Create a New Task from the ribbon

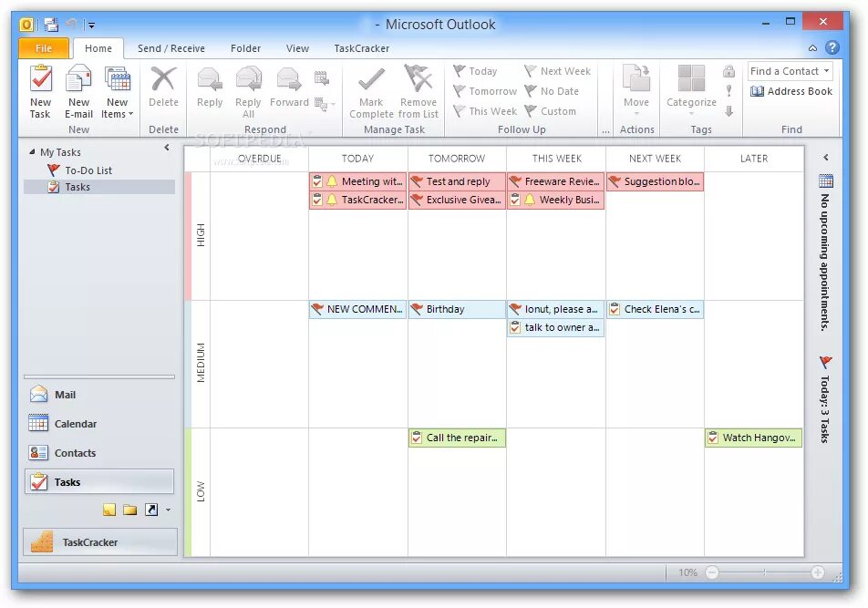coord(40,91)
